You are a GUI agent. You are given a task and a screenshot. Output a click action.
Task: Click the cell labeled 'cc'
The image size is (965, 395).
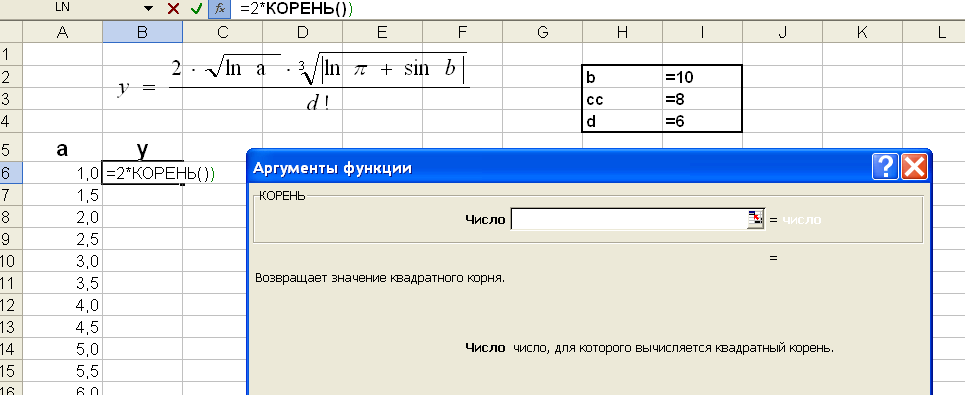coord(623,99)
